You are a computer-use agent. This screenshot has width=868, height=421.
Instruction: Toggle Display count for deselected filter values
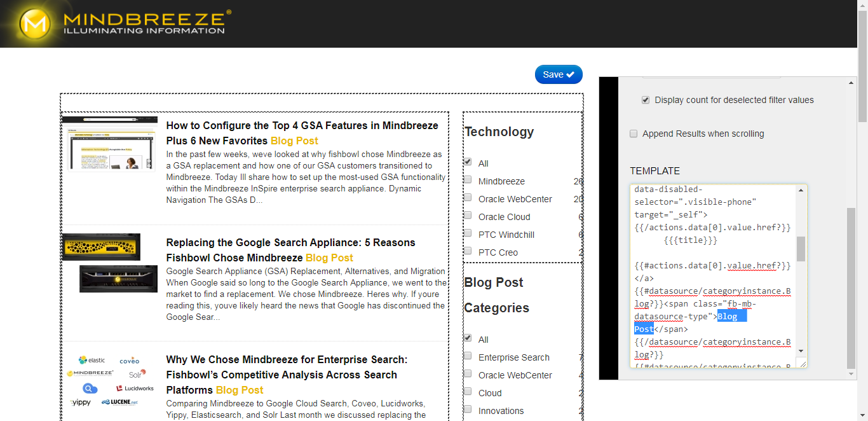point(646,100)
